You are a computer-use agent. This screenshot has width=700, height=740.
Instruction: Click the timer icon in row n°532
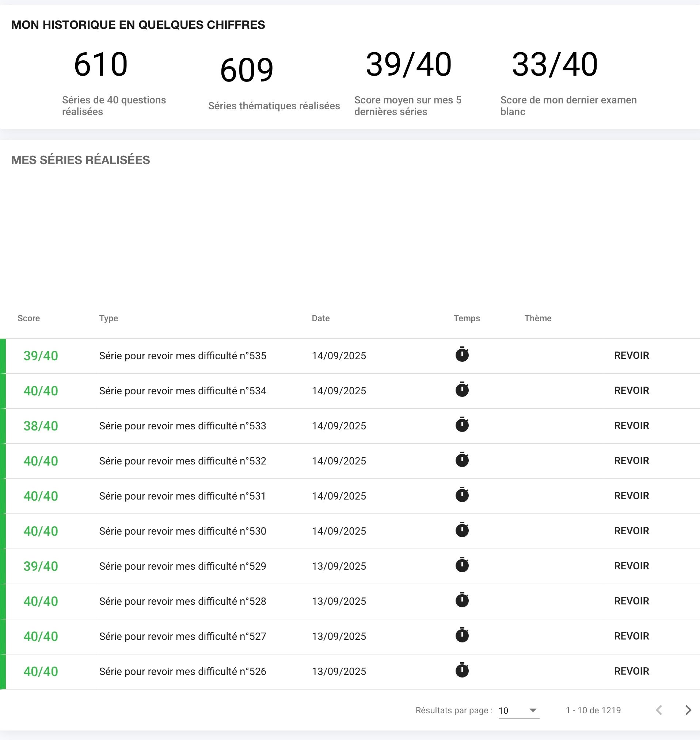(x=462, y=460)
